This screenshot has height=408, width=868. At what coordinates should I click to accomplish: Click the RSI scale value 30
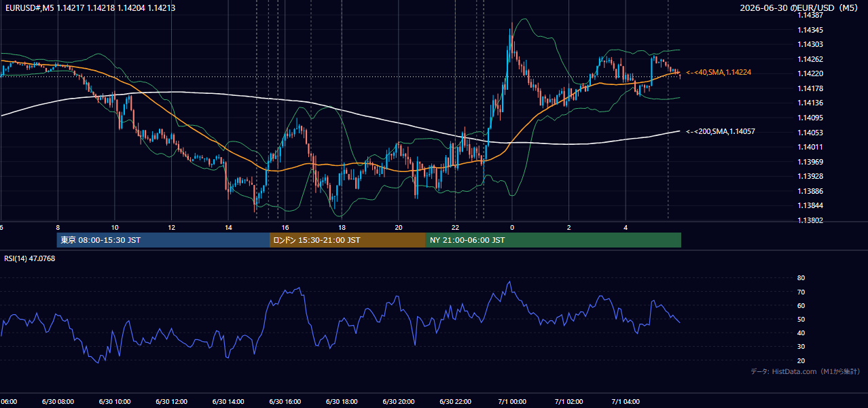coord(801,346)
